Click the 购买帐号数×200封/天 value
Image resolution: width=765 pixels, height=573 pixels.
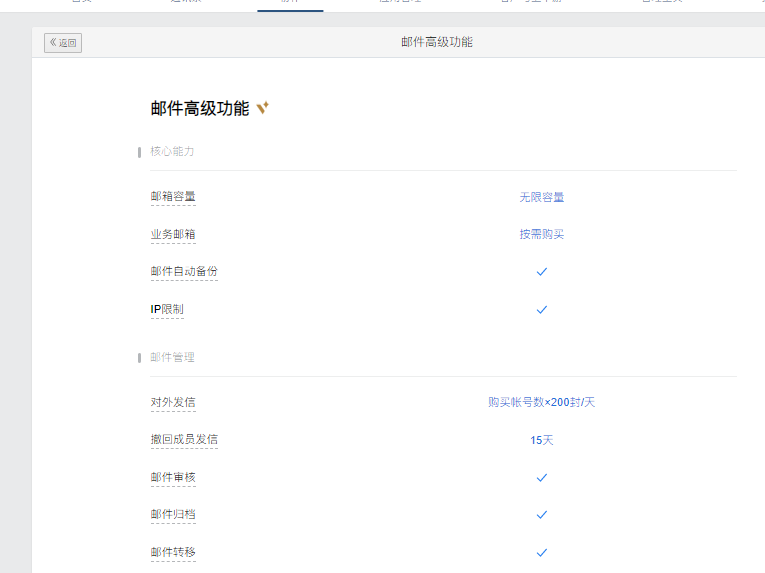click(541, 403)
